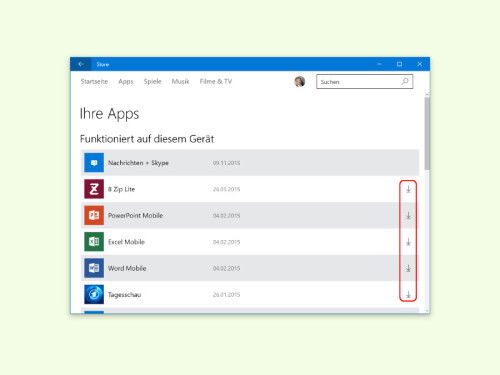The height and width of the screenshot is (375, 500).
Task: Minimize the Store window
Action: pos(380,64)
